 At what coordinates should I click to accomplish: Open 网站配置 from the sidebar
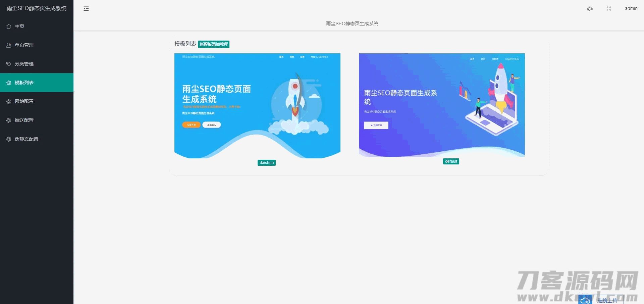24,101
